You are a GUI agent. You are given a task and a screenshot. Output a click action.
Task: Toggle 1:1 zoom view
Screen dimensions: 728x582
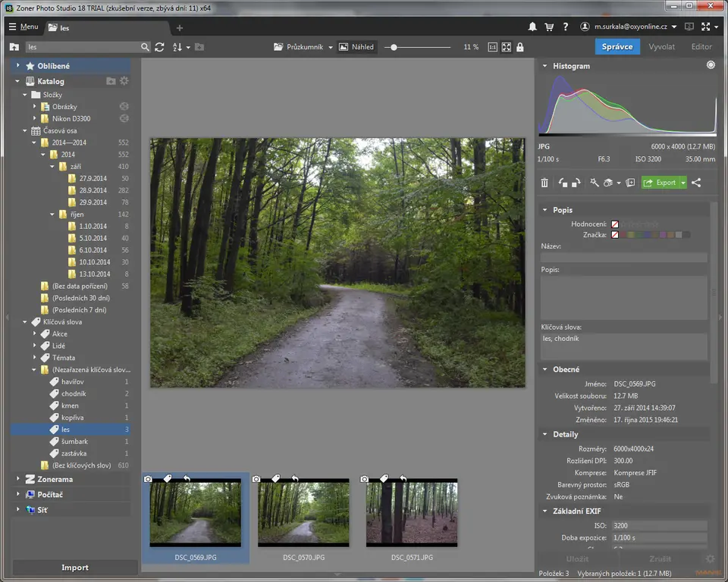coord(493,47)
